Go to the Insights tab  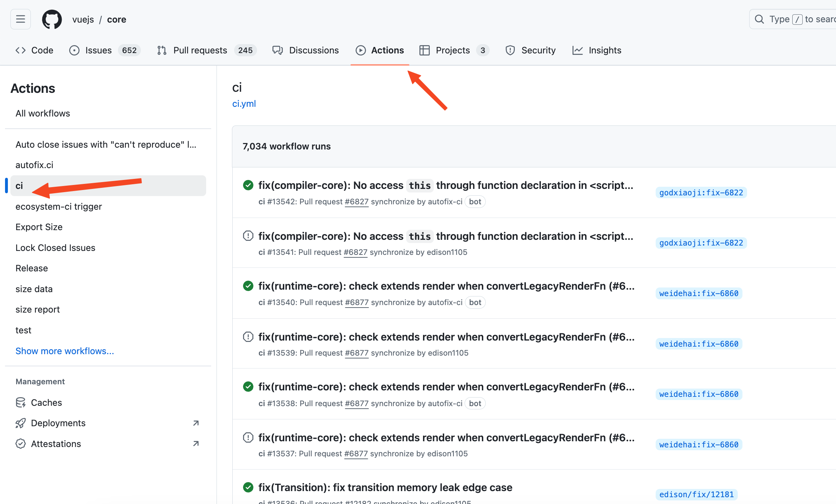604,50
